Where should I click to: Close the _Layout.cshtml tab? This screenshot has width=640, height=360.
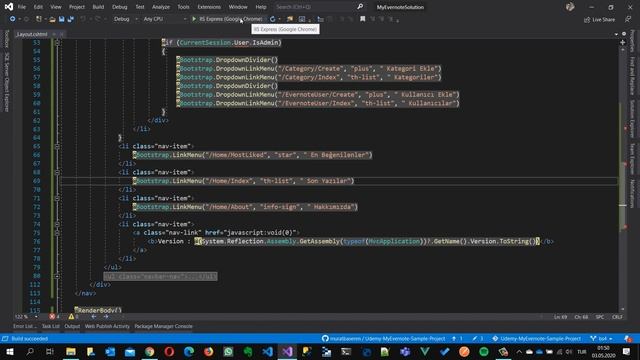pos(62,34)
